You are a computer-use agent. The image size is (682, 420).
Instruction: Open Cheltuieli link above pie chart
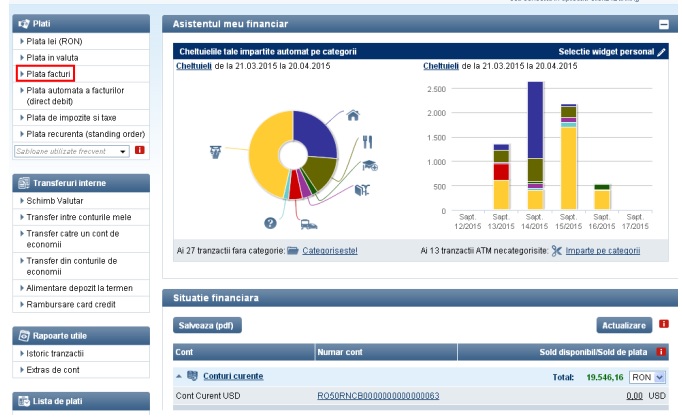click(x=194, y=66)
